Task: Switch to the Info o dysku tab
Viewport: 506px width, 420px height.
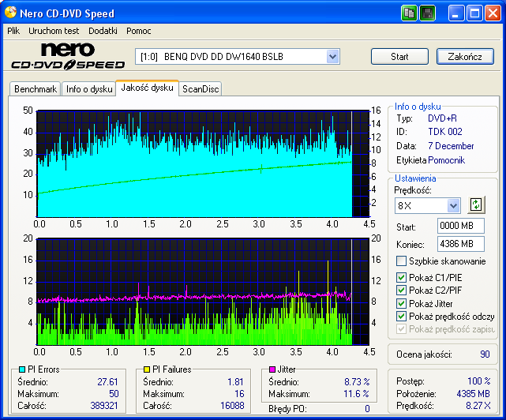Action: point(89,89)
